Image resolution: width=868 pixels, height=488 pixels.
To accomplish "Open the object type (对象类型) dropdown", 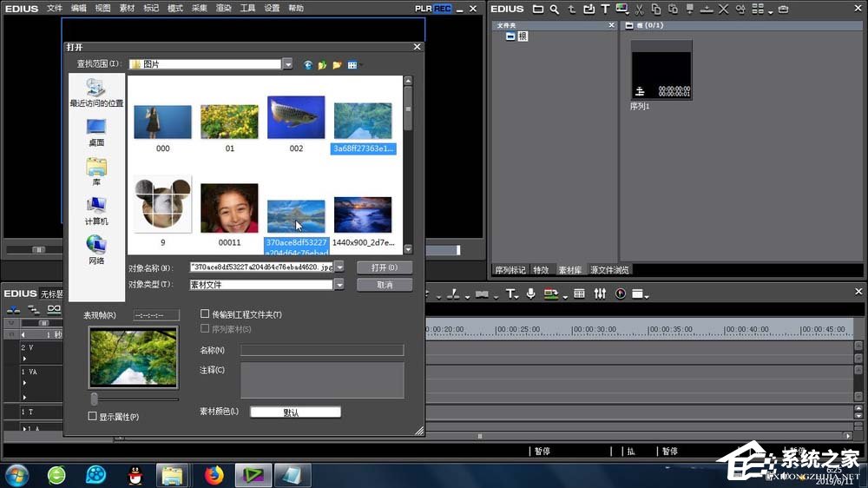I will tap(339, 285).
